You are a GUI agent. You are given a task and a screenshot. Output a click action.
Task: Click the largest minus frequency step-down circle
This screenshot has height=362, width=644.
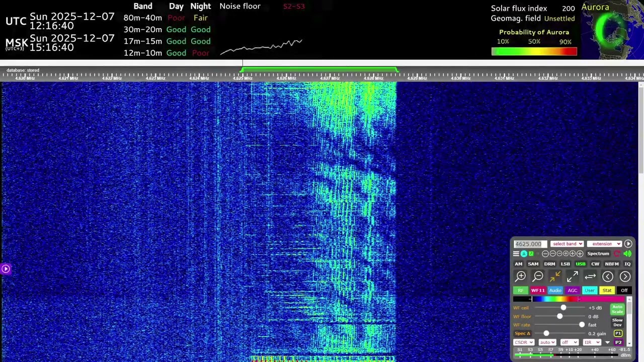click(545, 254)
